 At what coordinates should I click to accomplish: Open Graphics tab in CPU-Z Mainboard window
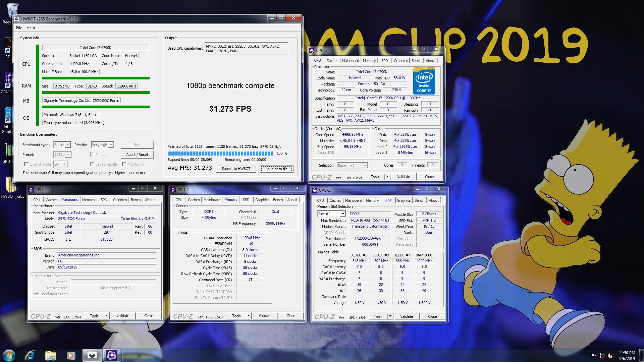click(120, 200)
